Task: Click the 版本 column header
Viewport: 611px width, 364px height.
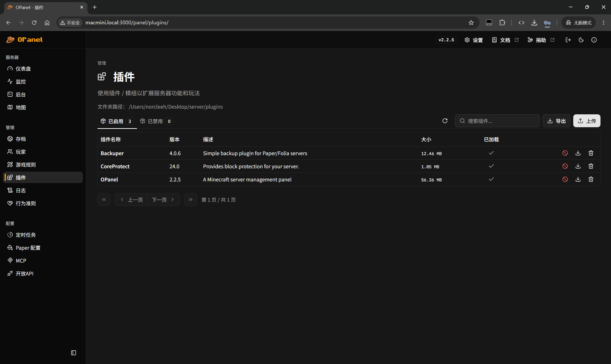Action: coord(174,139)
